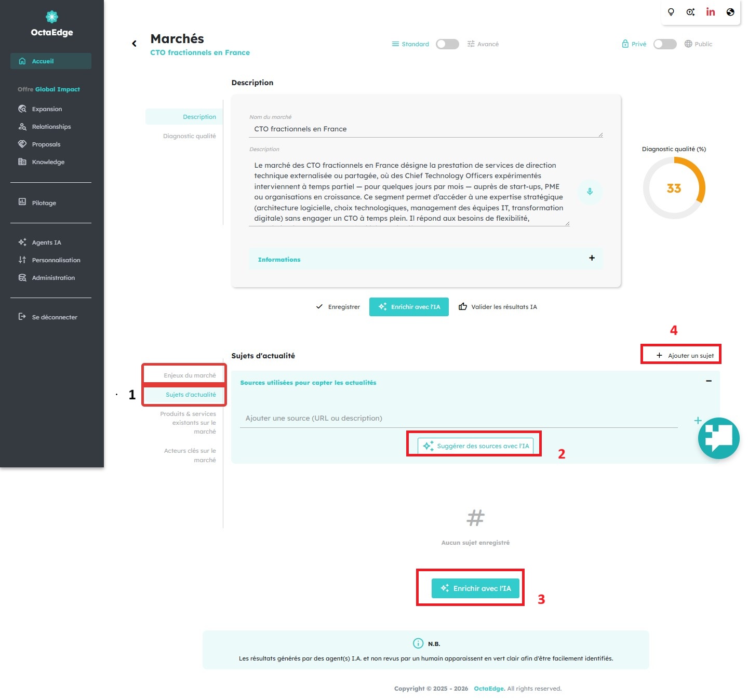This screenshot has height=700, width=748.
Task: Click Ajouter un sujet button
Action: 685,356
